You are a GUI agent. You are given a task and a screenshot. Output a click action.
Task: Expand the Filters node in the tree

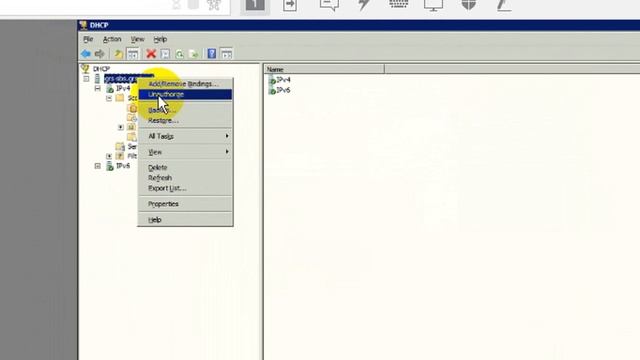coord(109,156)
